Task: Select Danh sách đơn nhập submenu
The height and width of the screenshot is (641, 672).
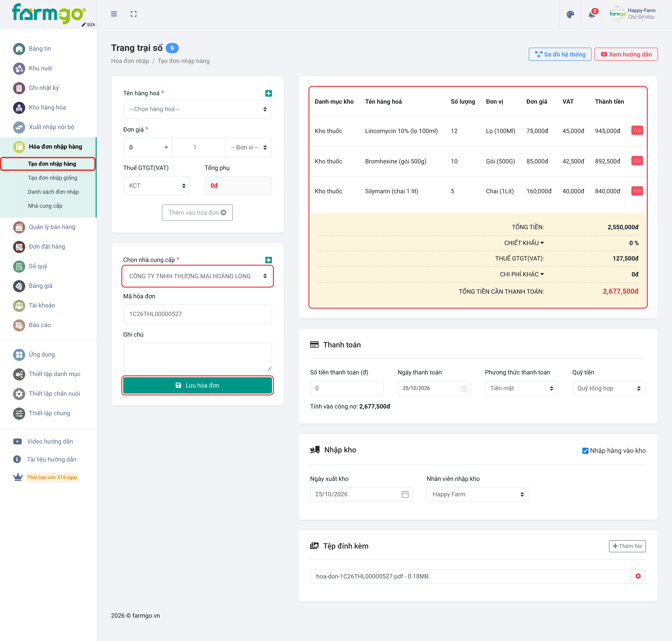Action: coord(53,192)
